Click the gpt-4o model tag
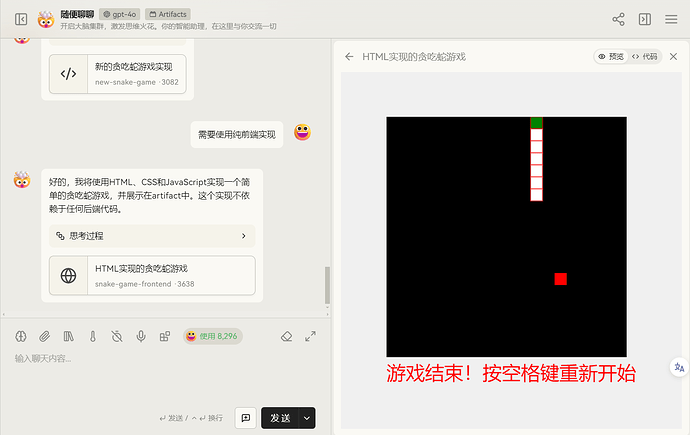This screenshot has height=435, width=690. (120, 14)
